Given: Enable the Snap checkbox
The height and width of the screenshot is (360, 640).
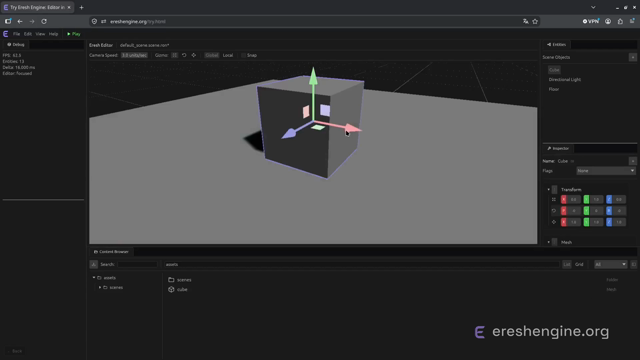Looking at the screenshot, I should point(243,55).
